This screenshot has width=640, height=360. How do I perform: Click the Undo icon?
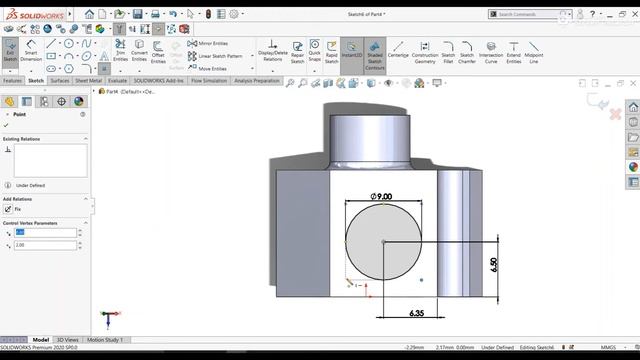click(173, 14)
